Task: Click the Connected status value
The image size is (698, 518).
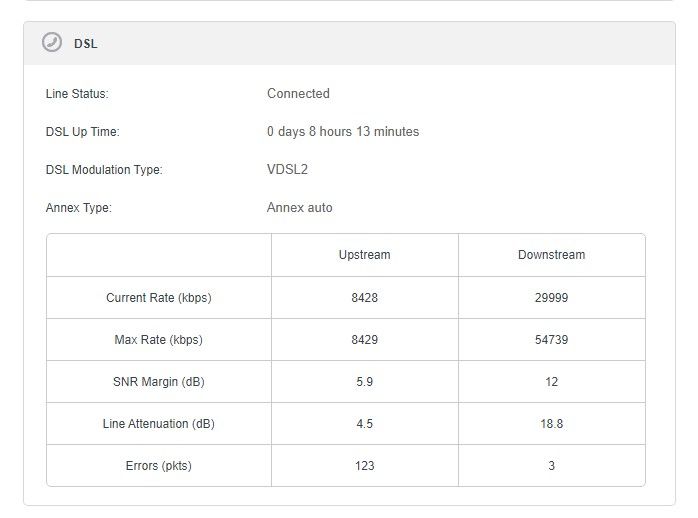Action: [x=298, y=94]
